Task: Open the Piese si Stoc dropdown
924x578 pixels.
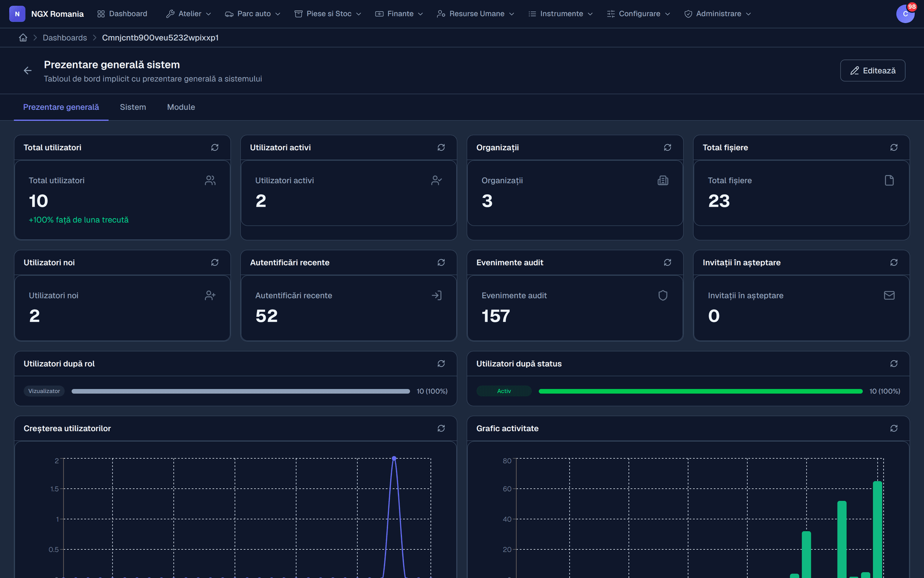Action: coord(328,14)
